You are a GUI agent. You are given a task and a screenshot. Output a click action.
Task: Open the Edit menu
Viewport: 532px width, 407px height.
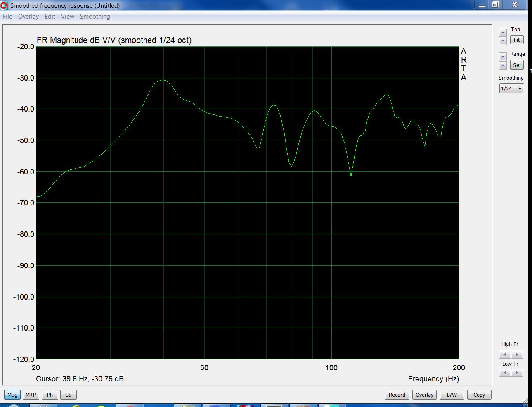pos(50,17)
